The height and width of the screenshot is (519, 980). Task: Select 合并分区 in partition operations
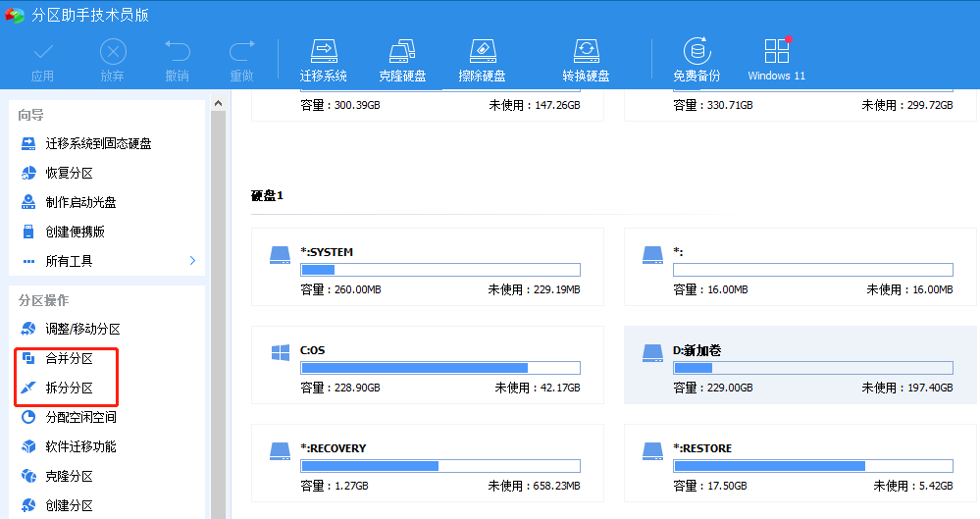pos(69,359)
